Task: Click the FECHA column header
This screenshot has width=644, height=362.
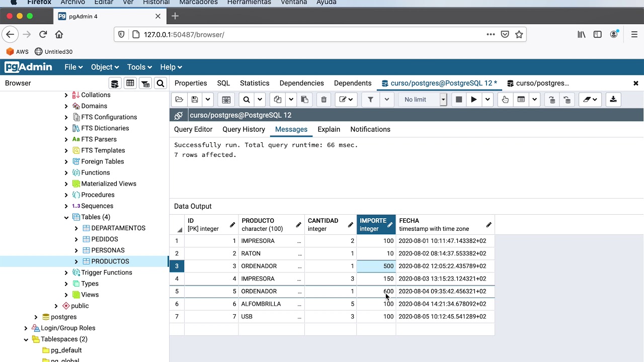Action: [445, 225]
